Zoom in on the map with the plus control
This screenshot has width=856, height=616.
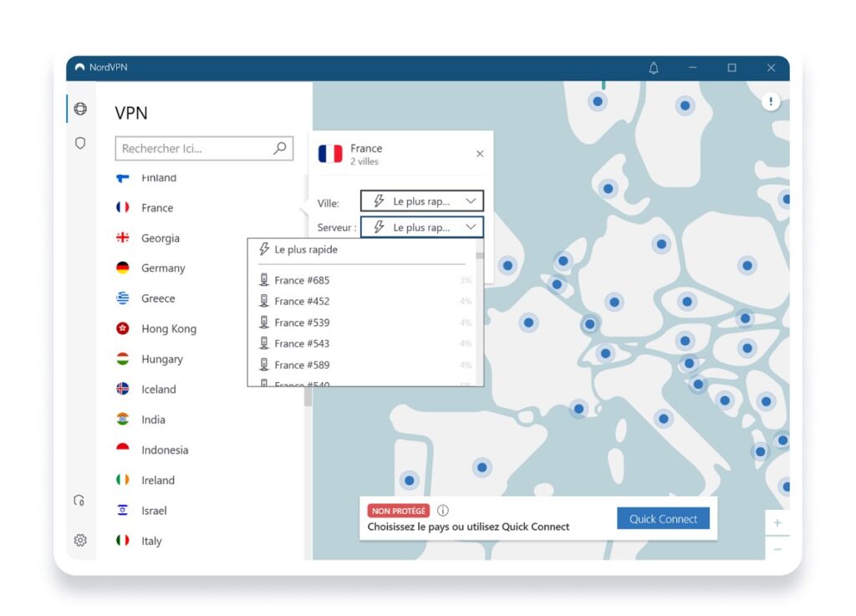click(777, 522)
